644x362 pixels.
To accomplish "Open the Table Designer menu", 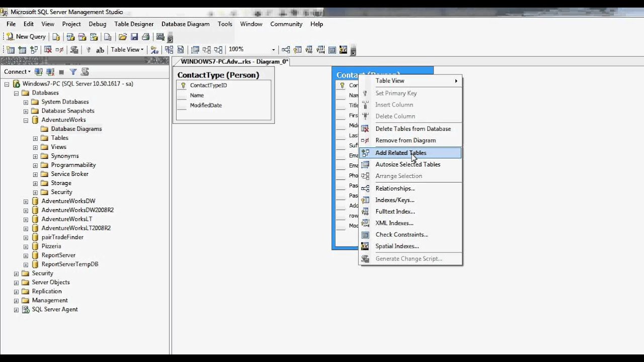I will [x=134, y=24].
